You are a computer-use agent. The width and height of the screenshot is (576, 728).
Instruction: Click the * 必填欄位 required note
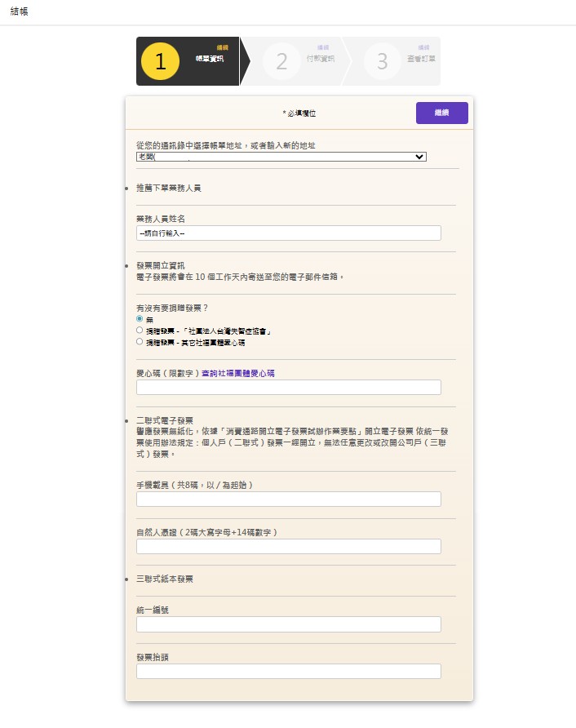point(299,113)
